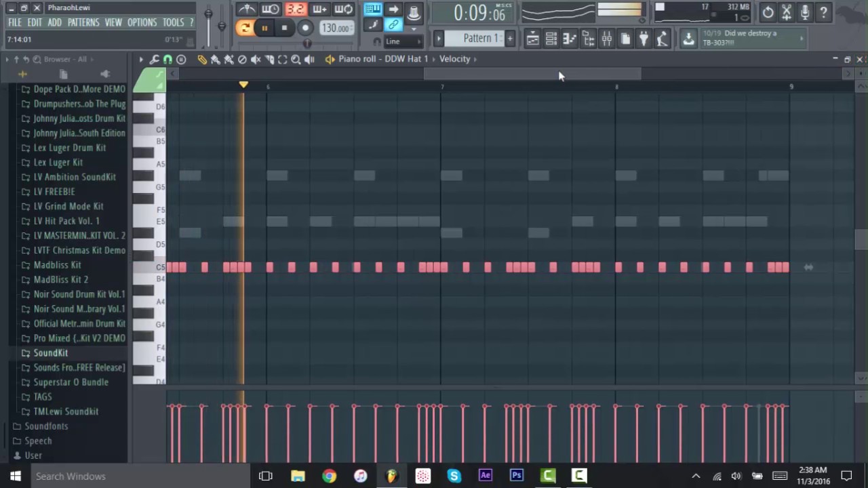The height and width of the screenshot is (488, 868).
Task: Click the Playback speaker tool in piano roll
Action: pos(309,60)
